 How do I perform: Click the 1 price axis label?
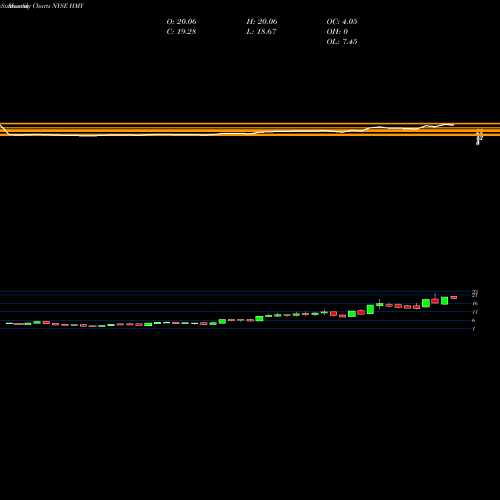[474, 329]
